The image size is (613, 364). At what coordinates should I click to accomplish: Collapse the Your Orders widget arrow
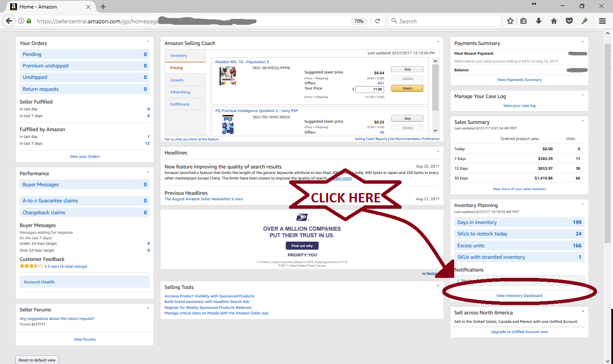tap(148, 42)
